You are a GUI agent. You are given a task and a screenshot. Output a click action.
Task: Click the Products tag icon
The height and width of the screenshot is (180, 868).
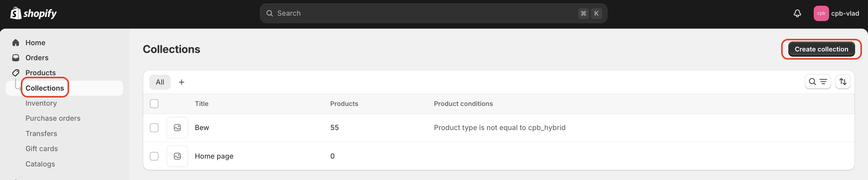[16, 73]
